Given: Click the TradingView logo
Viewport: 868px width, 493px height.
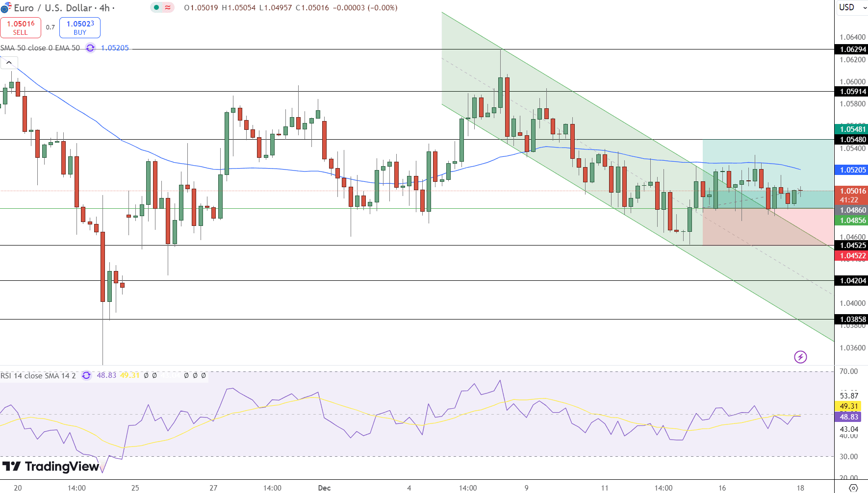Looking at the screenshot, I should pyautogui.click(x=51, y=467).
